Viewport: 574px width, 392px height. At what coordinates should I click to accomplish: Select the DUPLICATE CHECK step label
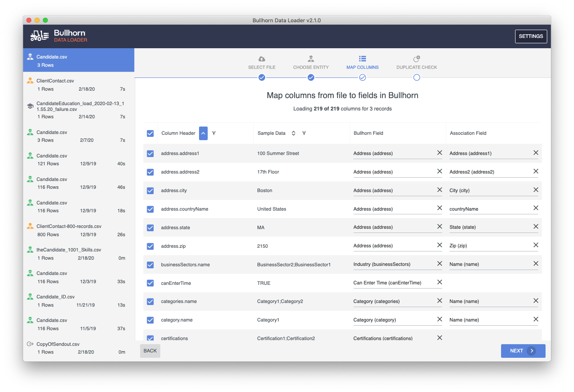[417, 67]
